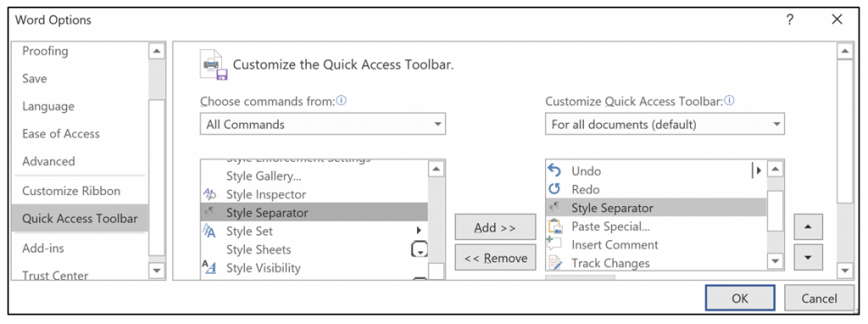Select the Style Visibility icon

point(209,267)
